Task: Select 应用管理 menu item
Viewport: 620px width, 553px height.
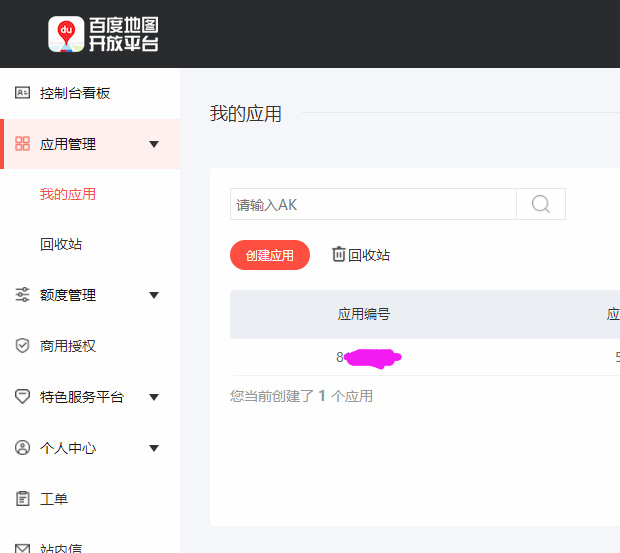Action: point(68,144)
